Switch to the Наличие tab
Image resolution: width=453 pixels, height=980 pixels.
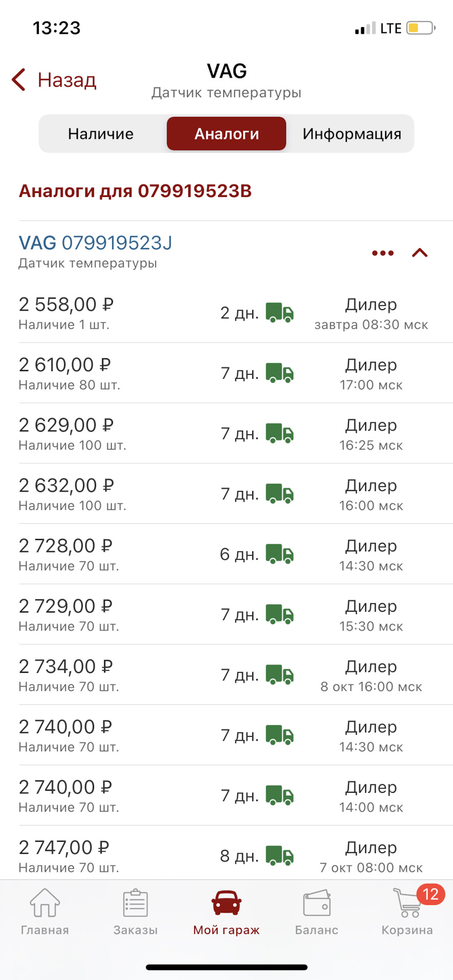click(x=101, y=134)
